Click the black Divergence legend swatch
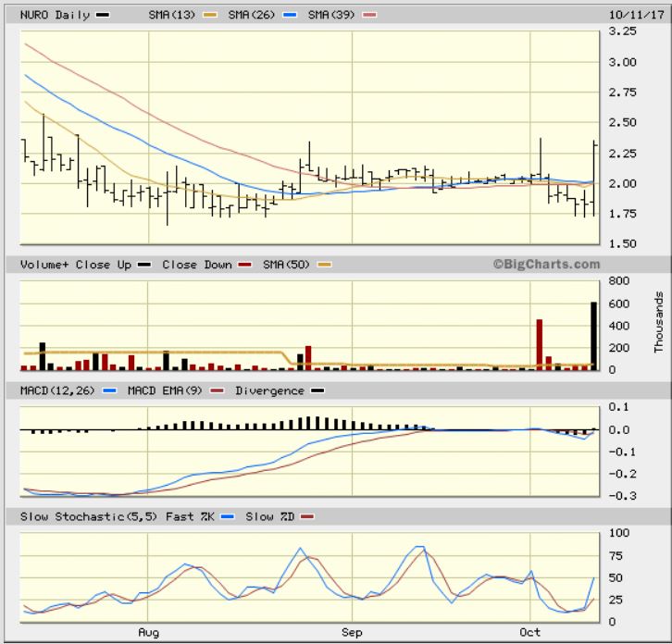 pyautogui.click(x=317, y=390)
